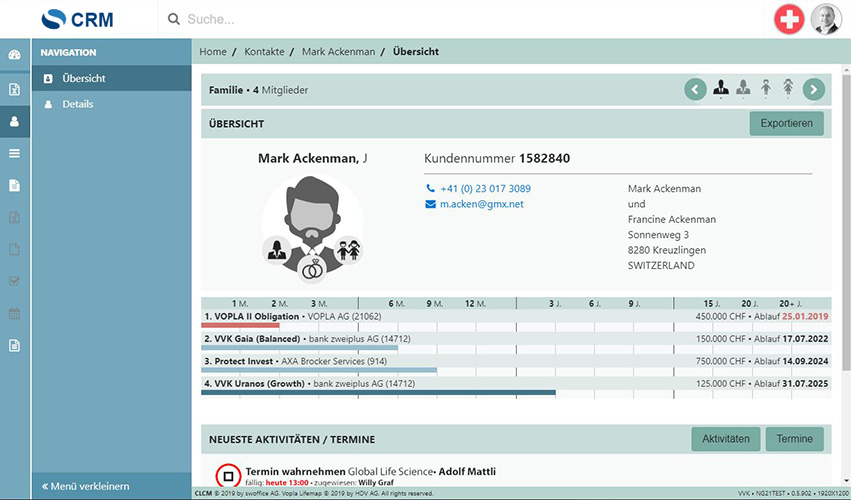The height and width of the screenshot is (500, 851).
Task: Open Details in the navigation panel
Action: pyautogui.click(x=112, y=104)
